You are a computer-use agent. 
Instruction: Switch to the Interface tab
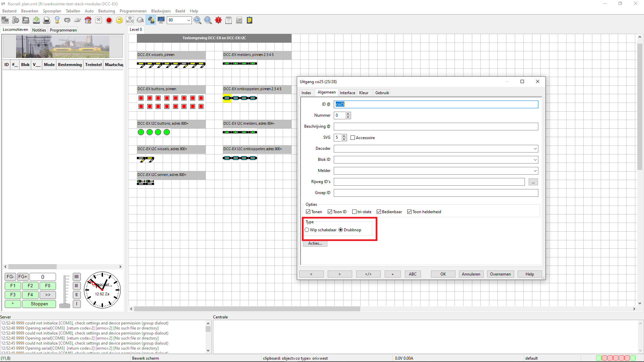[x=347, y=93]
